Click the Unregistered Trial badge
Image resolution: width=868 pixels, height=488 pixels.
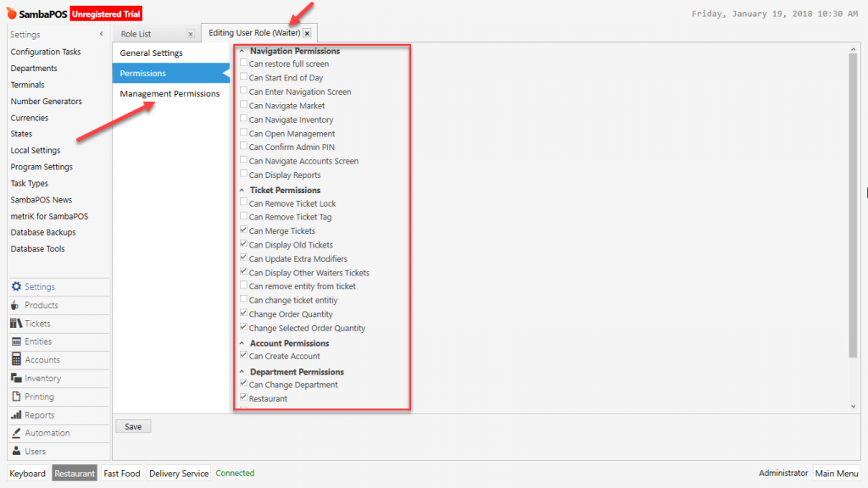[106, 14]
